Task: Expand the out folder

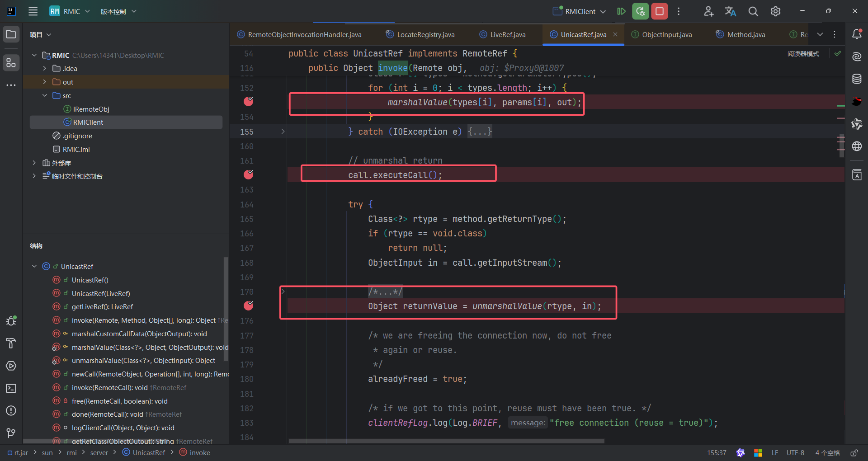Action: tap(44, 82)
